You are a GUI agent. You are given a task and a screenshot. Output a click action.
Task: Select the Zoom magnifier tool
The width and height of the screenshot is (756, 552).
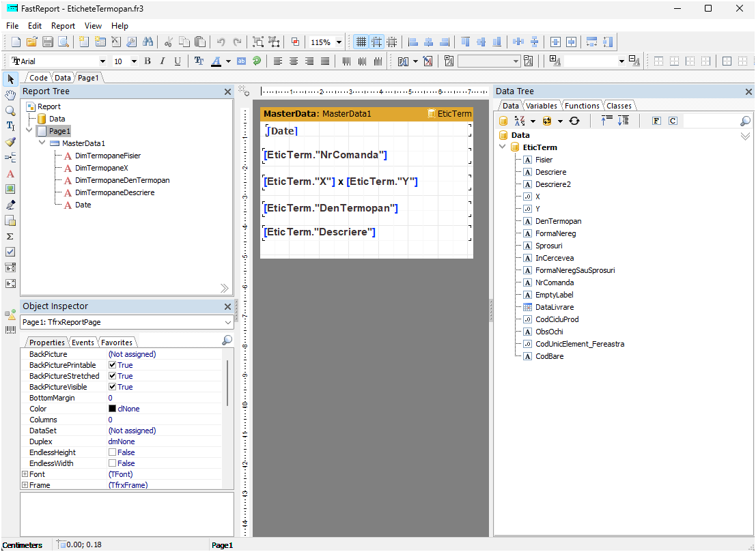pos(10,111)
